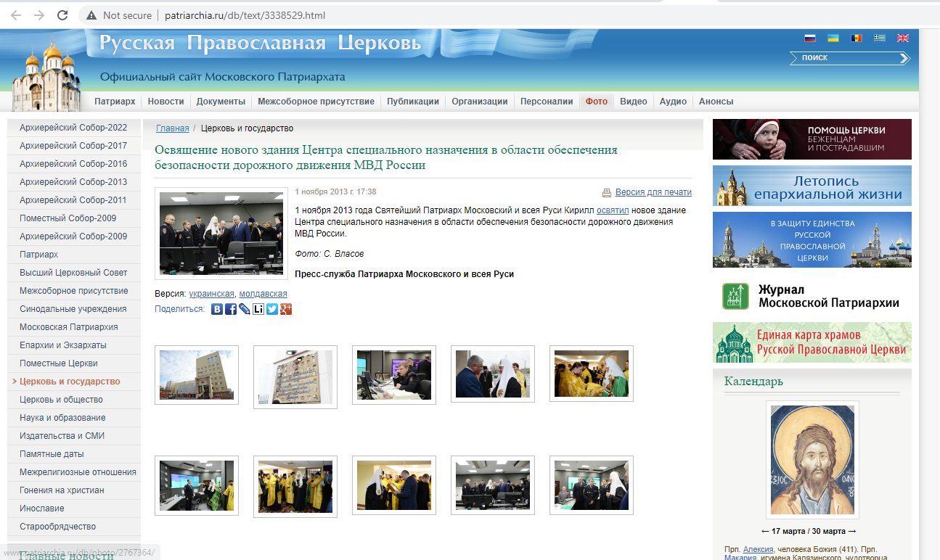The image size is (940, 560).
Task: Click the search arrow next to ПОИСК
Action: coord(904,58)
